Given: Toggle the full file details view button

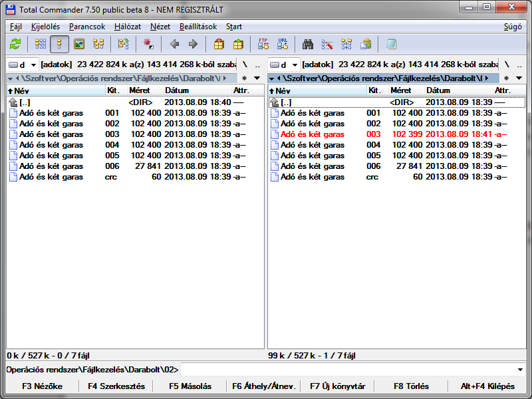Looking at the screenshot, I should tap(59, 44).
